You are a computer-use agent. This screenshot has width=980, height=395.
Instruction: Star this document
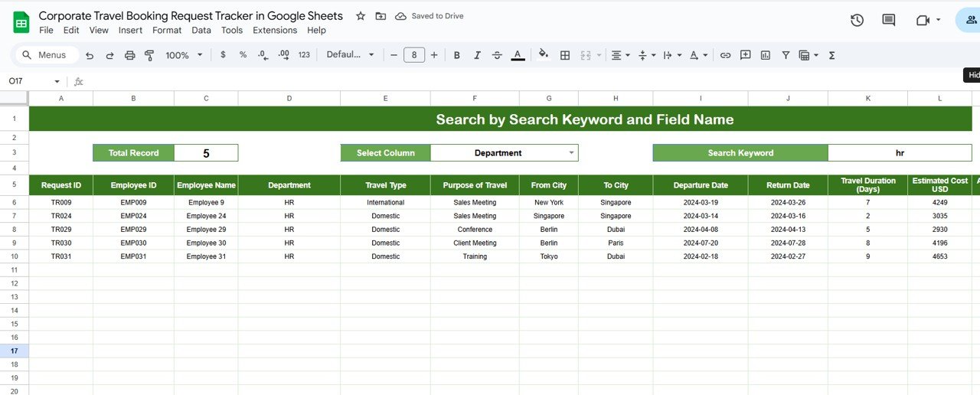click(x=361, y=16)
